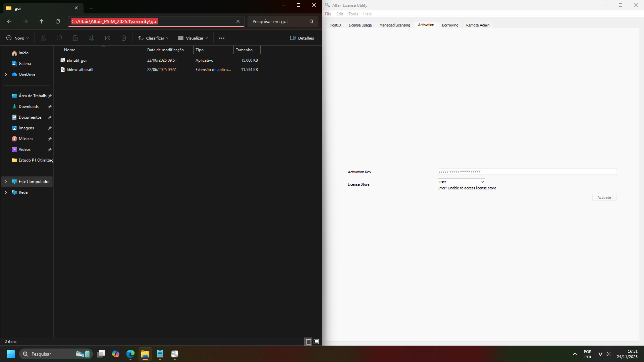Click the refresh icon in File Explorer
This screenshot has height=362, width=644.
[58, 21]
